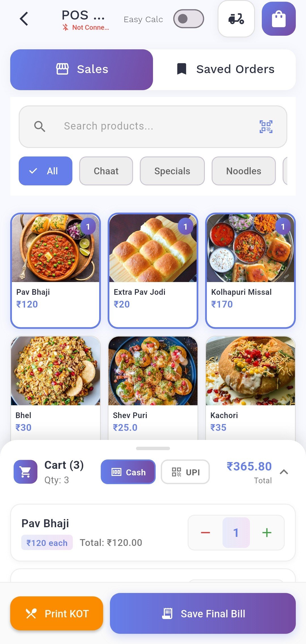Switch to the Sales tab
306x644 pixels.
coord(82,69)
